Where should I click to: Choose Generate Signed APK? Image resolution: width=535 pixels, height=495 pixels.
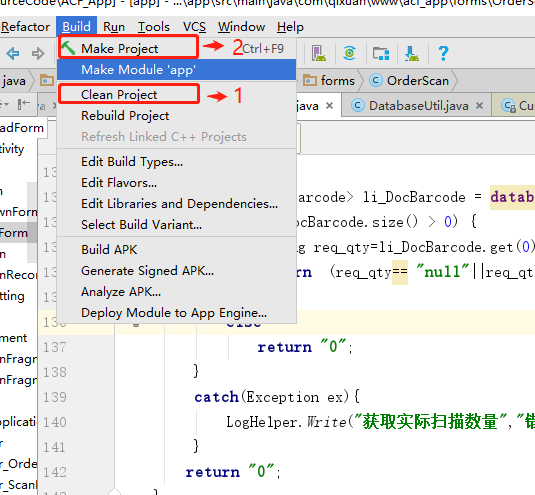pos(176,271)
